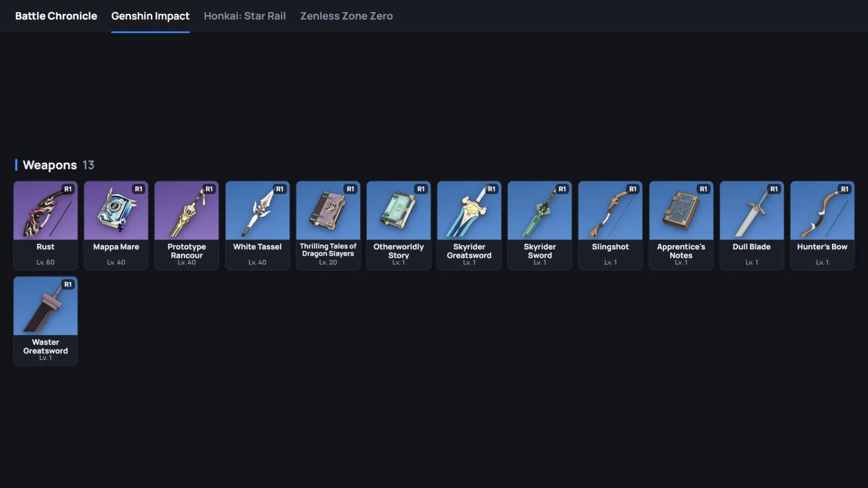The width and height of the screenshot is (868, 488).
Task: Click the "Dull Blade" name label
Action: 751,247
